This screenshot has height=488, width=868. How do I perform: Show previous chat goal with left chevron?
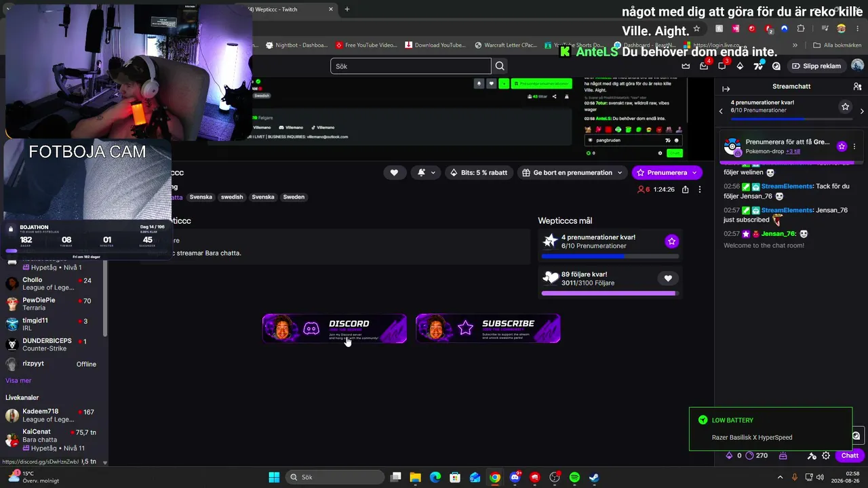721,111
